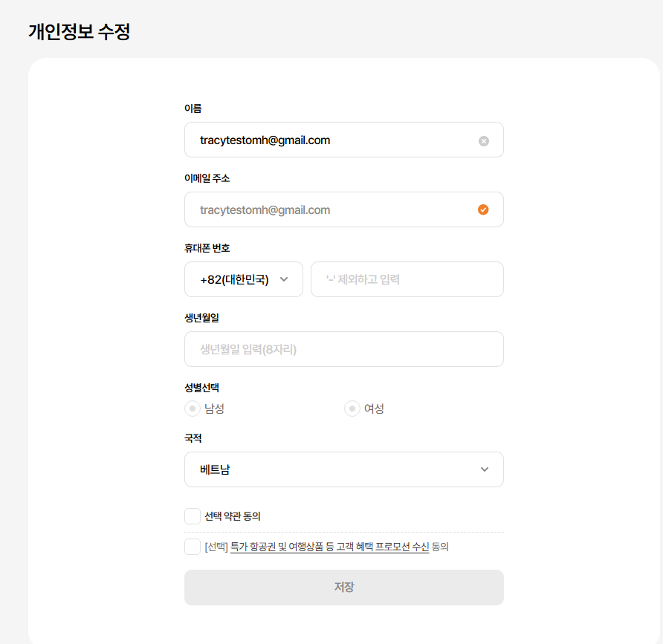Focus the 생년월일 입력 field
The height and width of the screenshot is (644, 663).
point(343,349)
